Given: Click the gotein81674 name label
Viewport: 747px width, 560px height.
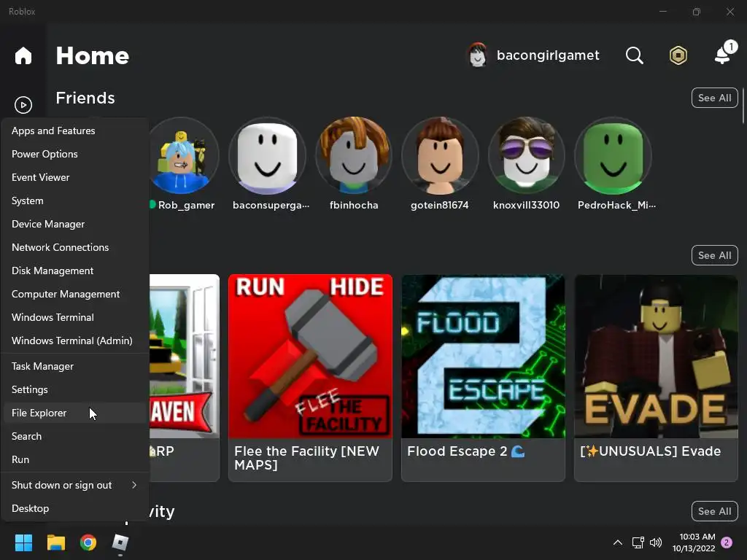Looking at the screenshot, I should point(440,205).
